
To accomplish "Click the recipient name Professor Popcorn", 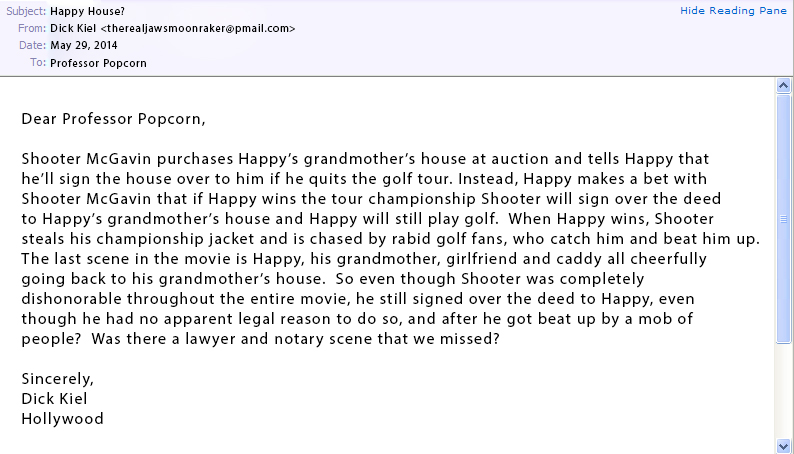I will pyautogui.click(x=96, y=62).
